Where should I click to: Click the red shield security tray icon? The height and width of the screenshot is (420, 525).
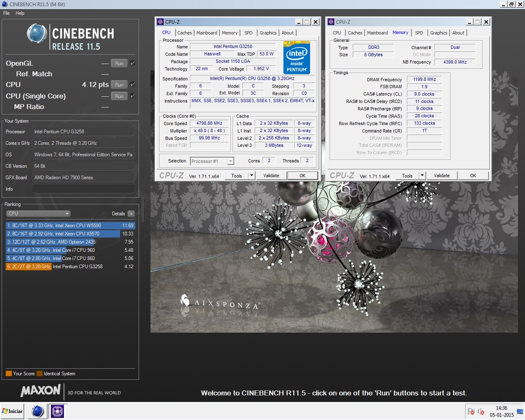[x=471, y=411]
